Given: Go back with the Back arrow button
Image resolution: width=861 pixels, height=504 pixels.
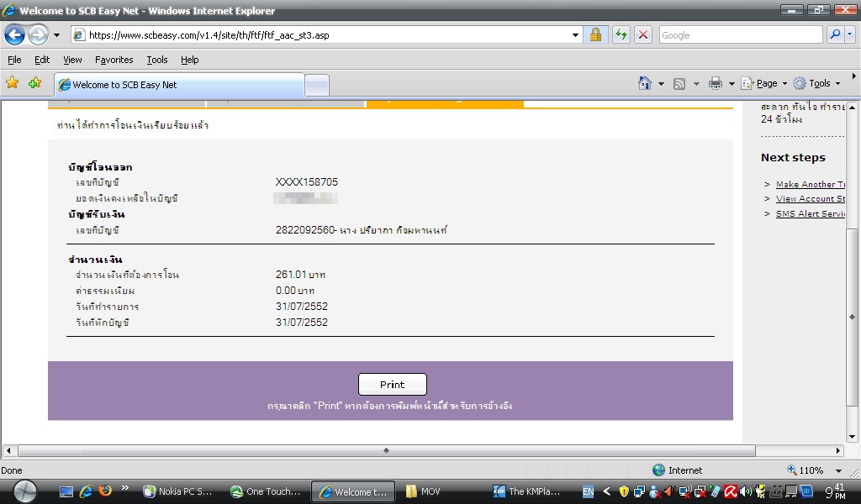Looking at the screenshot, I should coord(15,35).
